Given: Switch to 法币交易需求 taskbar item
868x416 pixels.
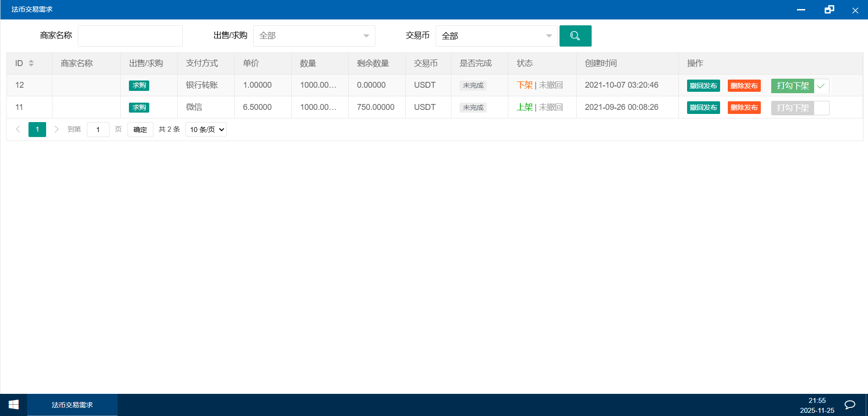Looking at the screenshot, I should [x=72, y=405].
